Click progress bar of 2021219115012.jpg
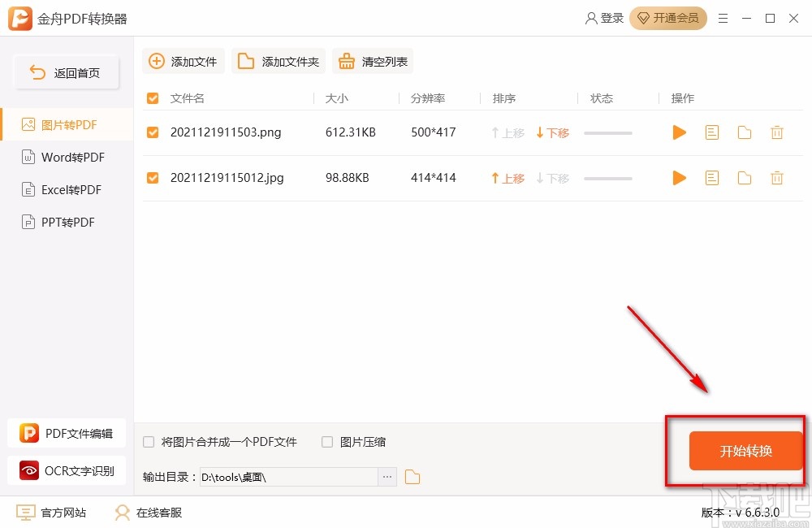This screenshot has width=812, height=528. (608, 179)
